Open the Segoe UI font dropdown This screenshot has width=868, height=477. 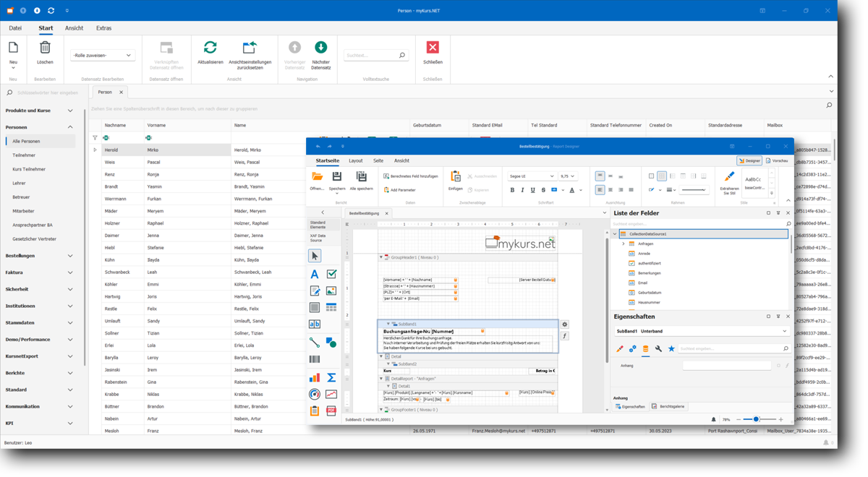[532, 176]
